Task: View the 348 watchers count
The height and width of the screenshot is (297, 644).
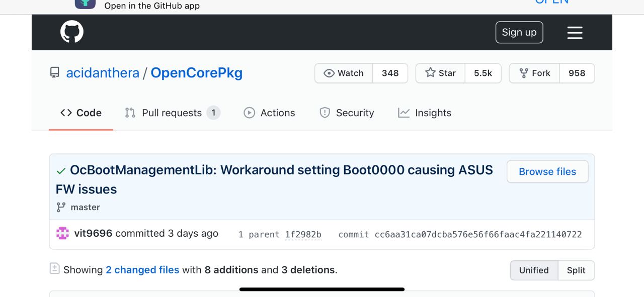Action: point(390,73)
